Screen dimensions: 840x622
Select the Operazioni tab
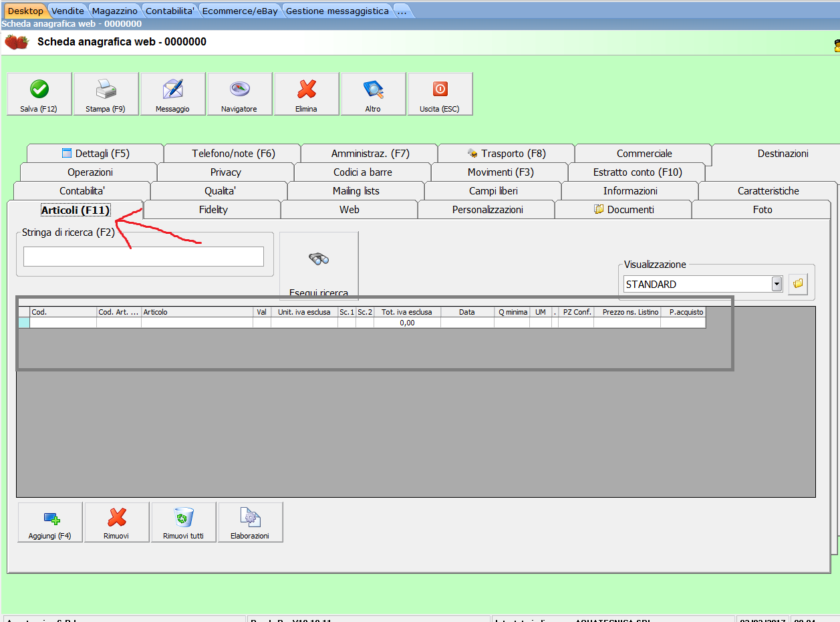click(x=90, y=172)
